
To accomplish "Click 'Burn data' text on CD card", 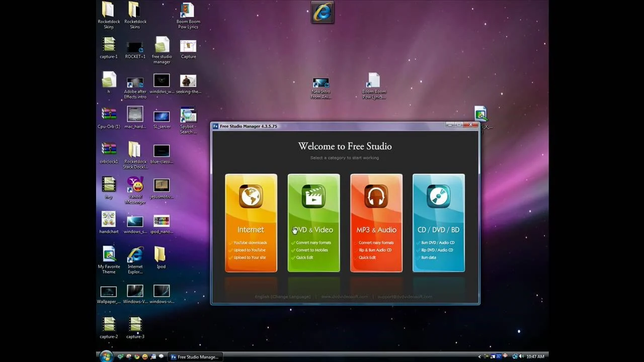I will coord(429,257).
